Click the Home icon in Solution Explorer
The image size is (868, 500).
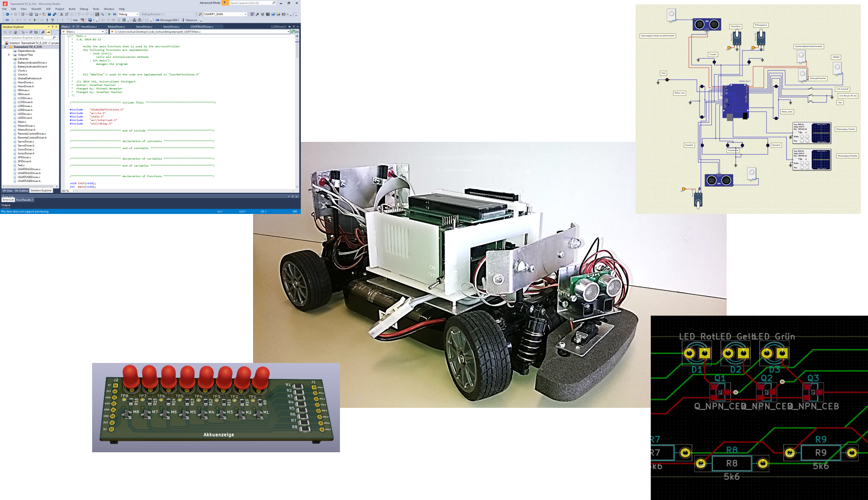pos(15,32)
